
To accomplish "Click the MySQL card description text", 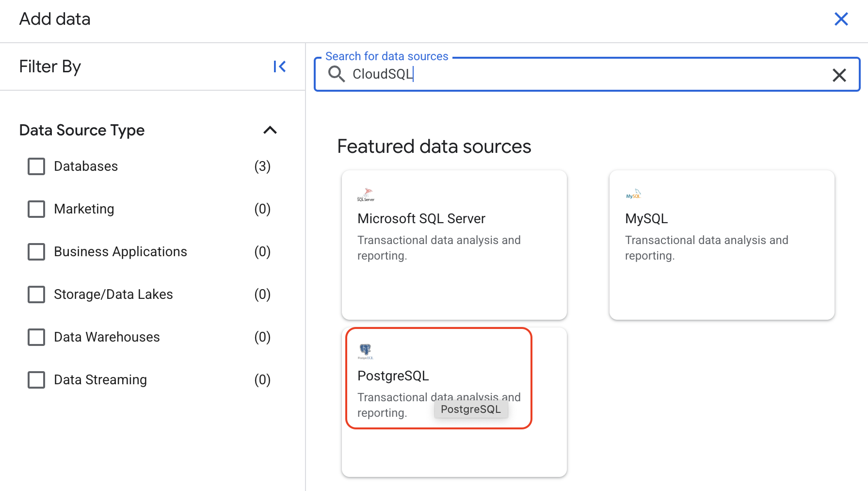I will click(707, 248).
